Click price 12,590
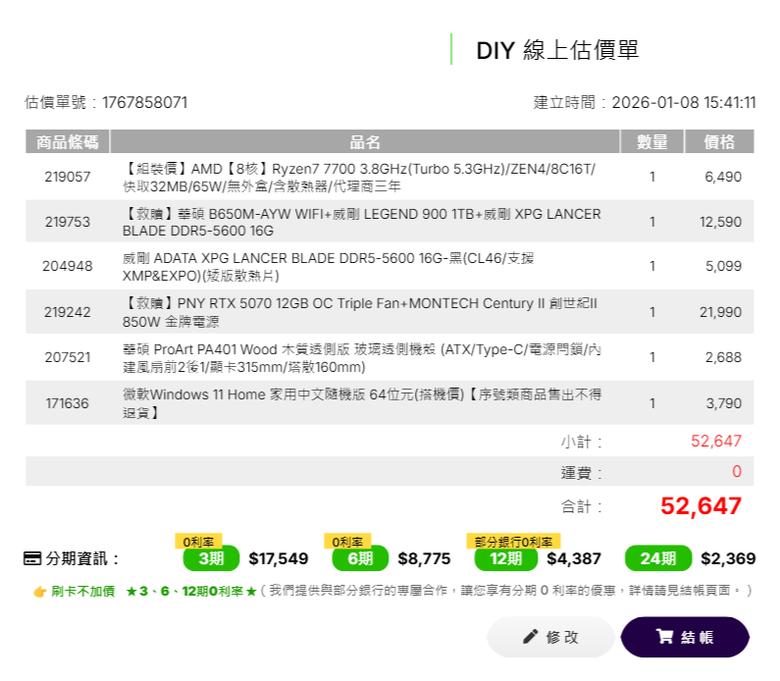780x681 pixels. (720, 222)
